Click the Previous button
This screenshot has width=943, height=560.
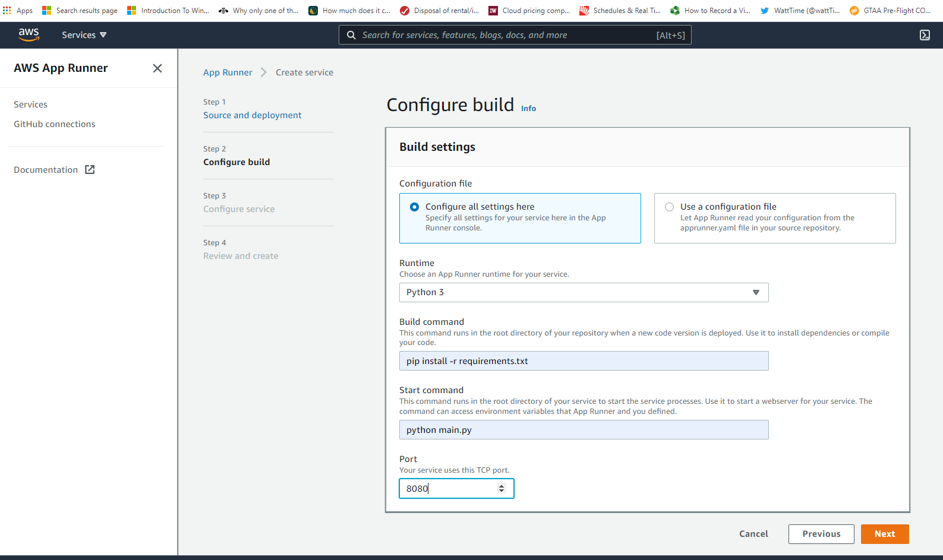click(821, 534)
